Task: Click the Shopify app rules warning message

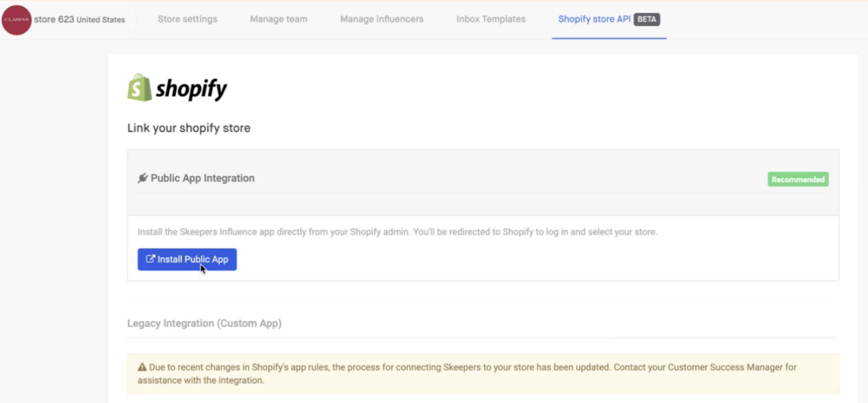Action: coord(483,373)
